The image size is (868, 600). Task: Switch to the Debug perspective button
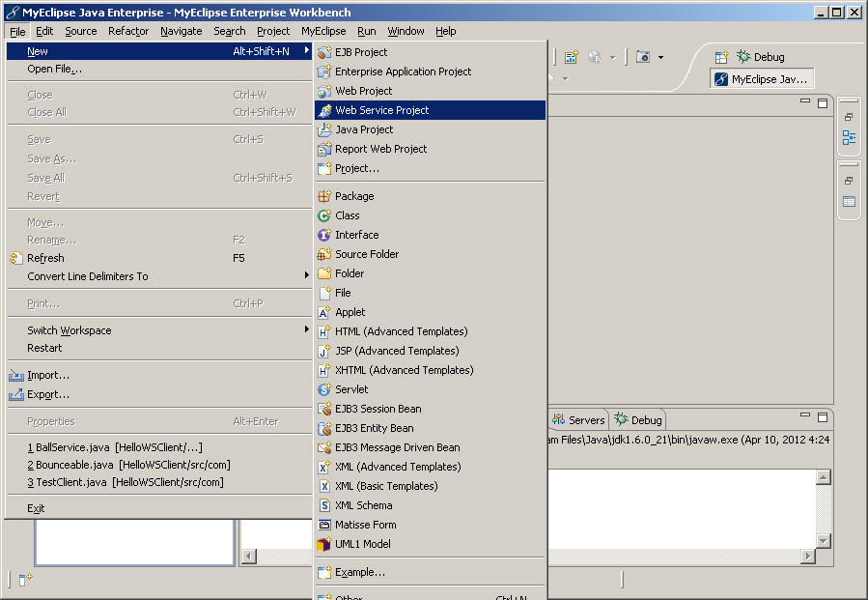point(761,57)
